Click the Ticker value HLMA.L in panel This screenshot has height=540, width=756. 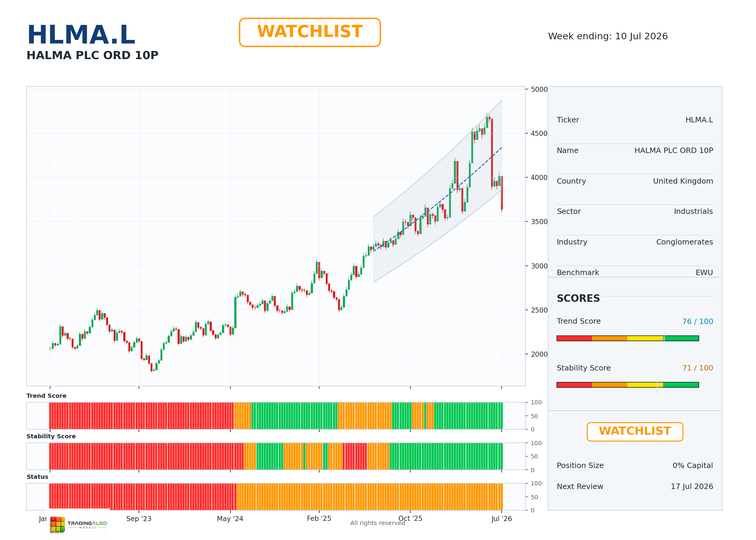pyautogui.click(x=699, y=120)
